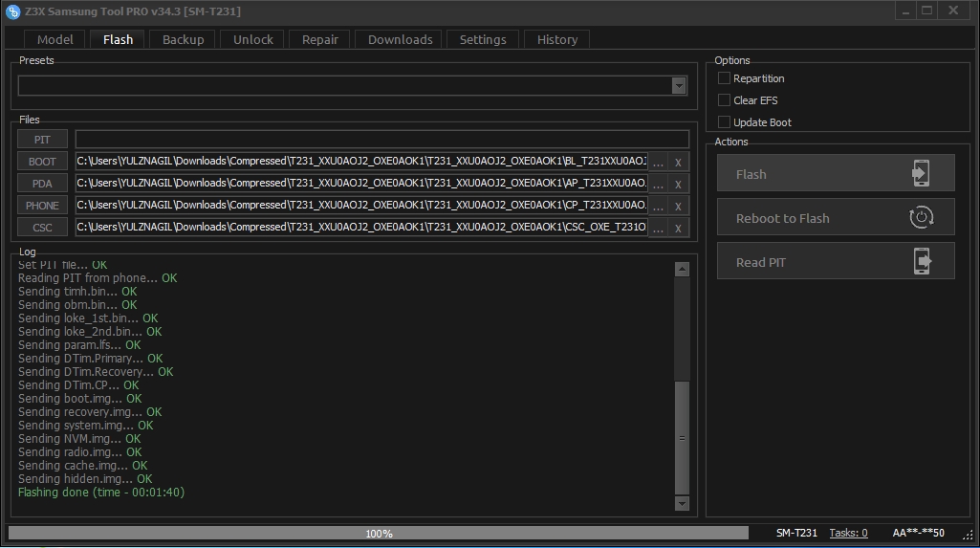The height and width of the screenshot is (548, 980).
Task: View the History tab
Action: pyautogui.click(x=557, y=39)
